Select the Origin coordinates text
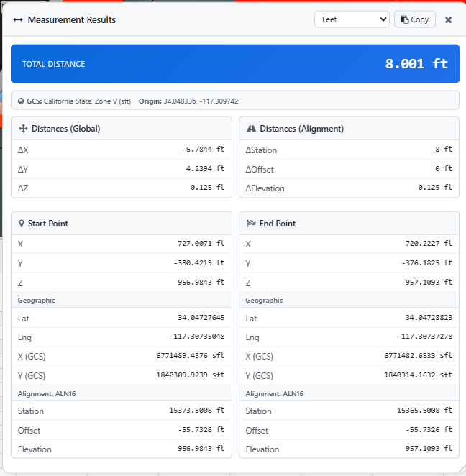This screenshot has width=466, height=476. click(x=201, y=101)
